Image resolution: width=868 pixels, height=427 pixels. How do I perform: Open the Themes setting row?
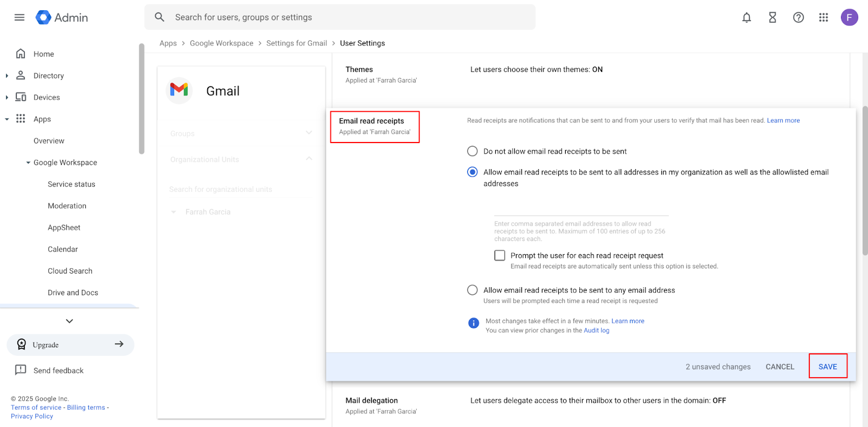(591, 75)
